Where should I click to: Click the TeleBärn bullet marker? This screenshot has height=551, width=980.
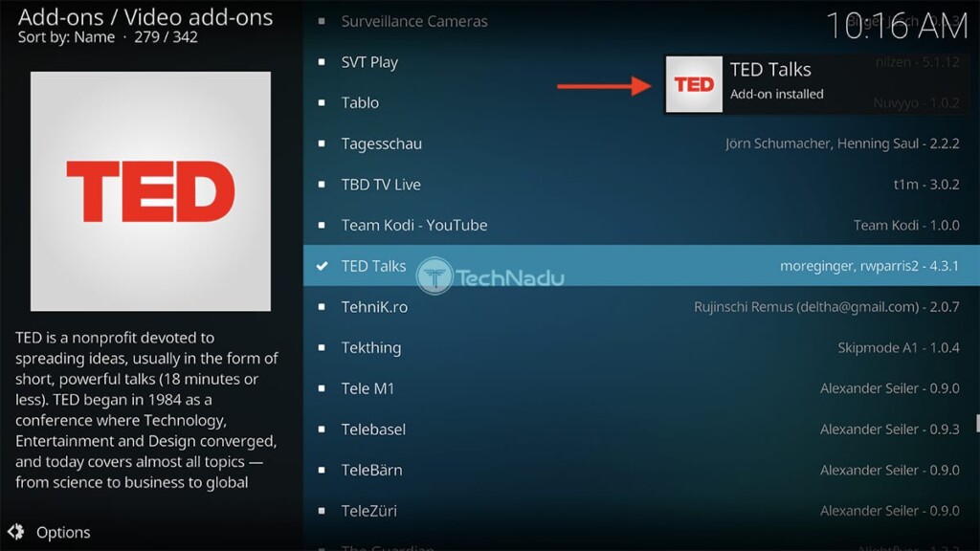click(322, 470)
